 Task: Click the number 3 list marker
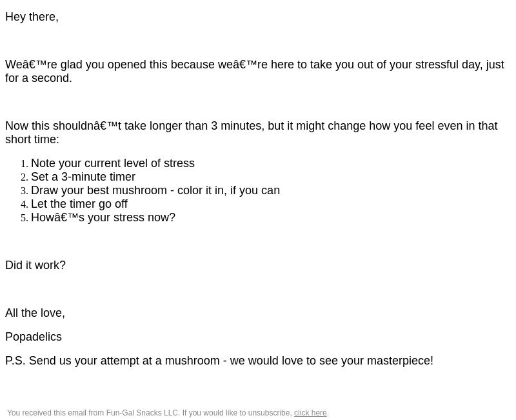[25, 190]
